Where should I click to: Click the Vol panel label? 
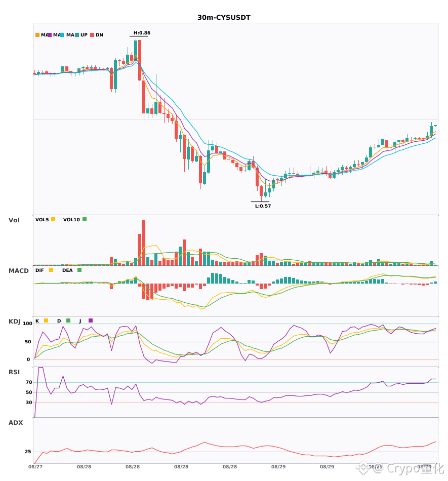pos(14,220)
